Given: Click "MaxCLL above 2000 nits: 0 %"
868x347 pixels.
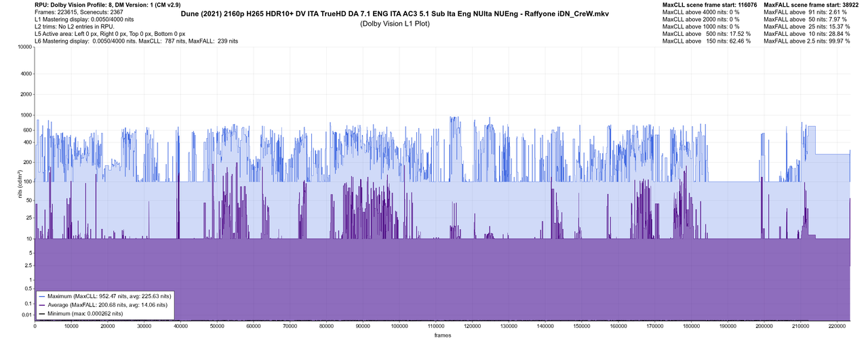Looking at the screenshot, I should (701, 19).
